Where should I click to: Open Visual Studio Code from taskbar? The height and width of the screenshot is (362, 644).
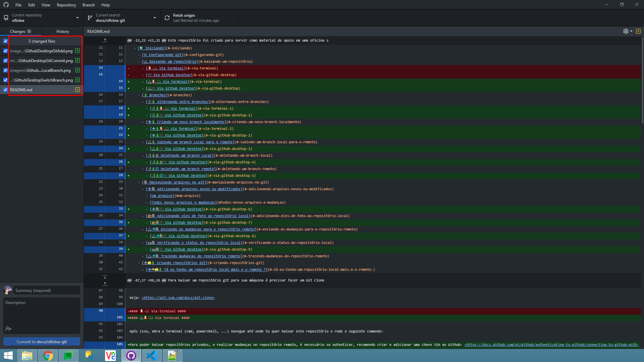point(152,356)
